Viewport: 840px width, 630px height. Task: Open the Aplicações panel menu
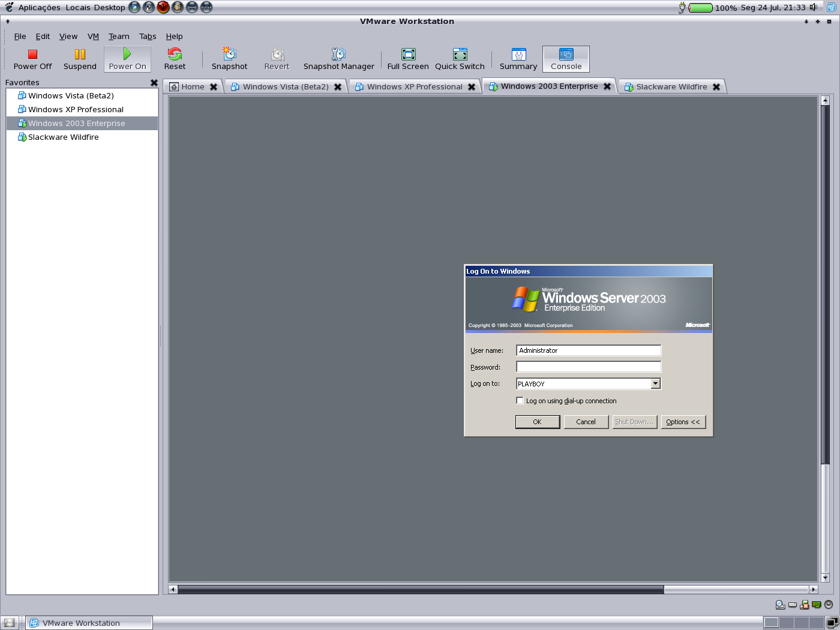(39, 8)
